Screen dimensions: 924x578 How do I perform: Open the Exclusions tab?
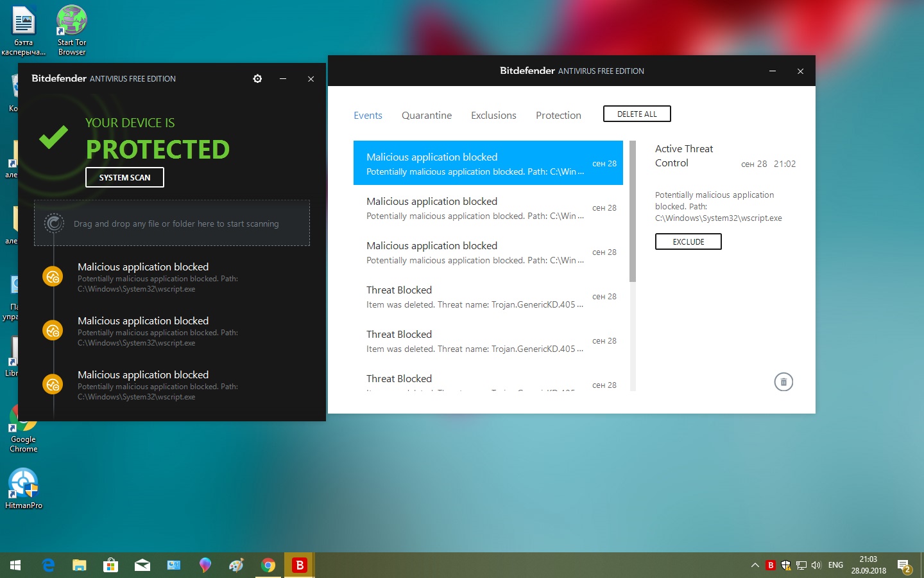coord(493,116)
